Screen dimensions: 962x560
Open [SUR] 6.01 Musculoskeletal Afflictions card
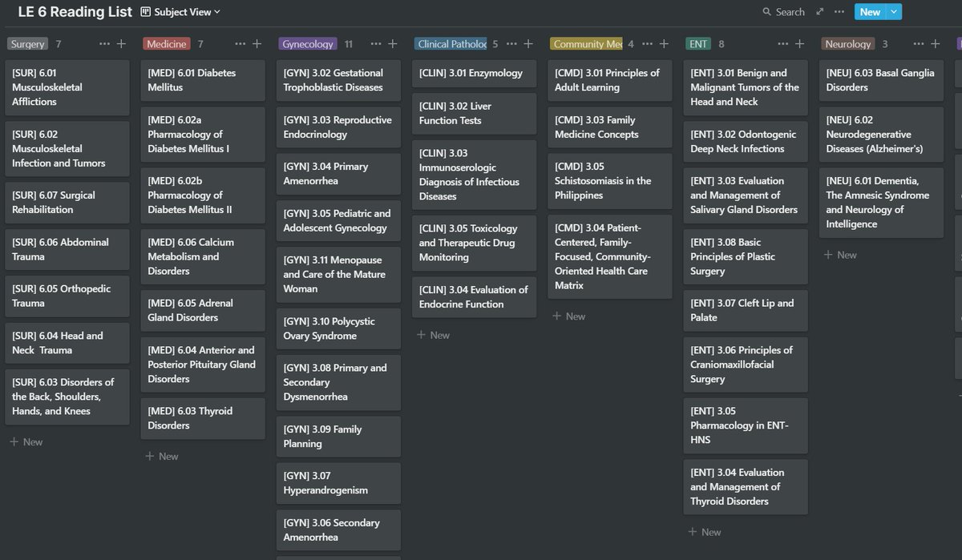point(67,87)
